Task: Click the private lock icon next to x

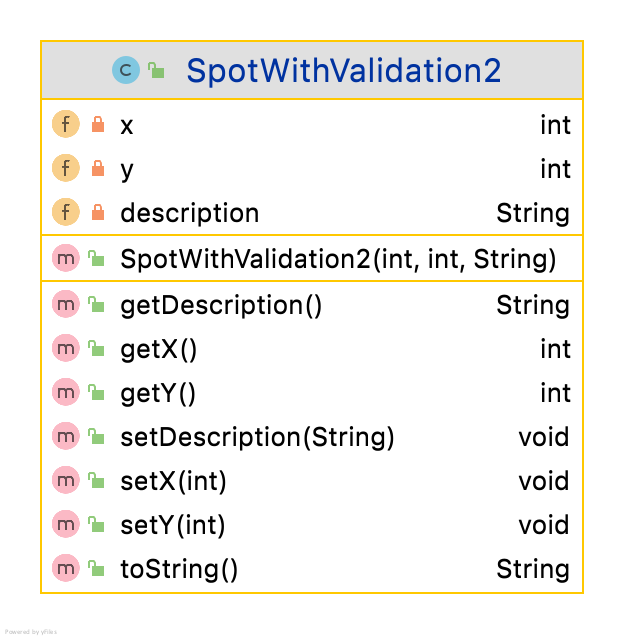Action: pyautogui.click(x=97, y=125)
